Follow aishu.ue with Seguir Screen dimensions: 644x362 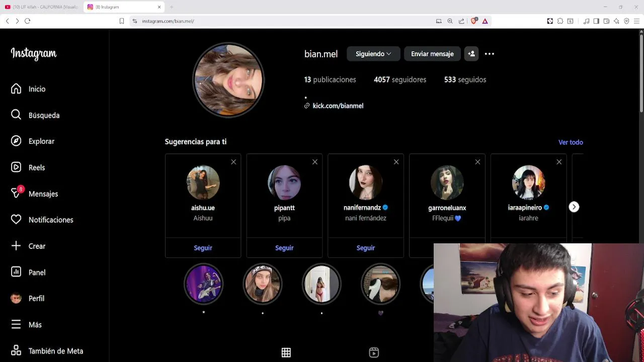pos(203,248)
